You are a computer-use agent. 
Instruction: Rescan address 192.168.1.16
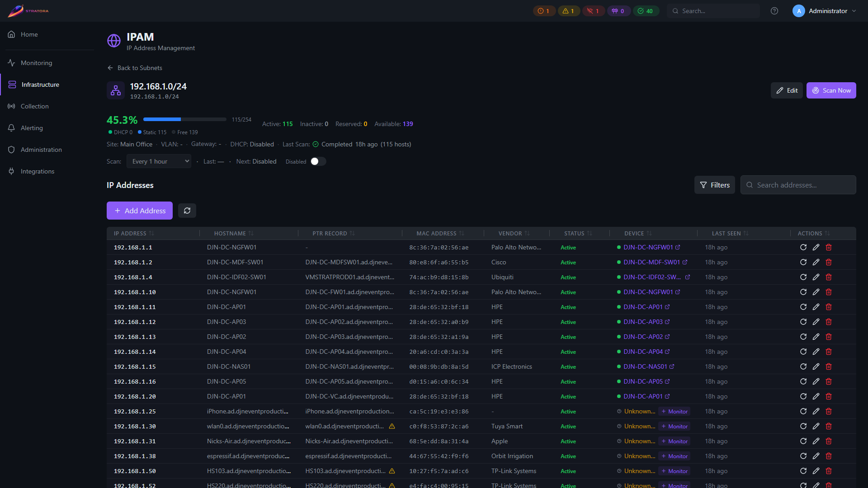[x=803, y=381]
